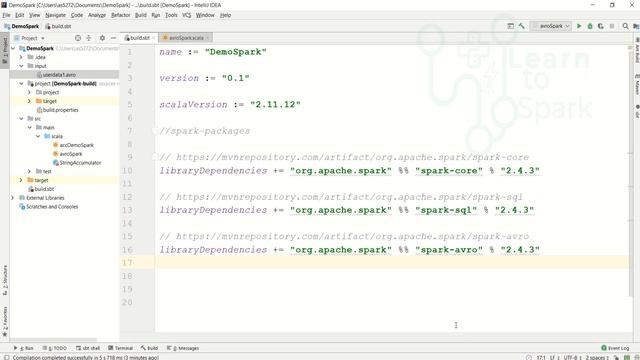Select the build.sbt editor tab
Image resolution: width=640 pixels, height=360 pixels.
click(139, 38)
